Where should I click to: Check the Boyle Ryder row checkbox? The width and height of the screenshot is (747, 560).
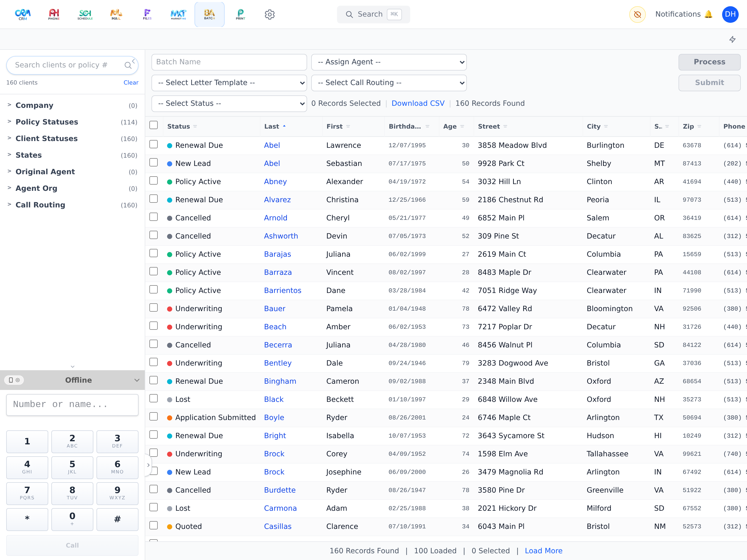tap(154, 417)
